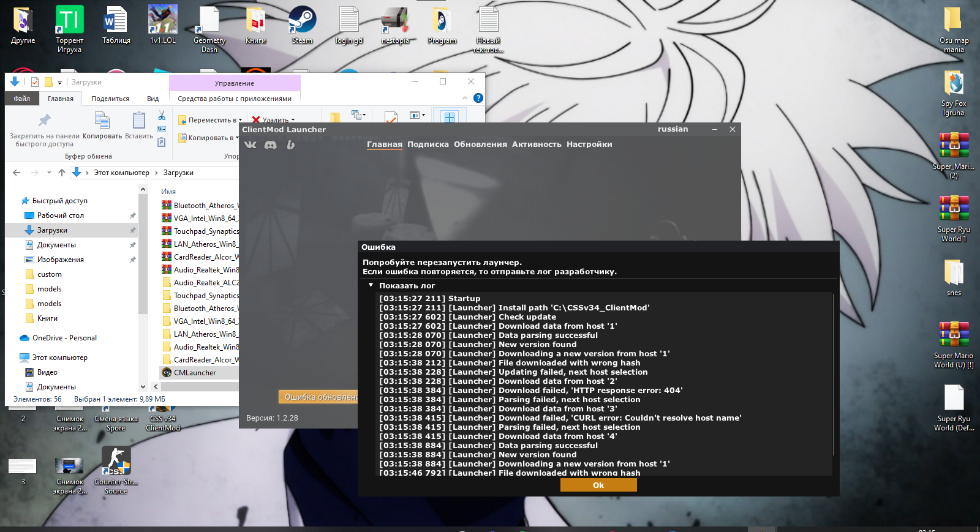Open the russian language selector

point(673,129)
